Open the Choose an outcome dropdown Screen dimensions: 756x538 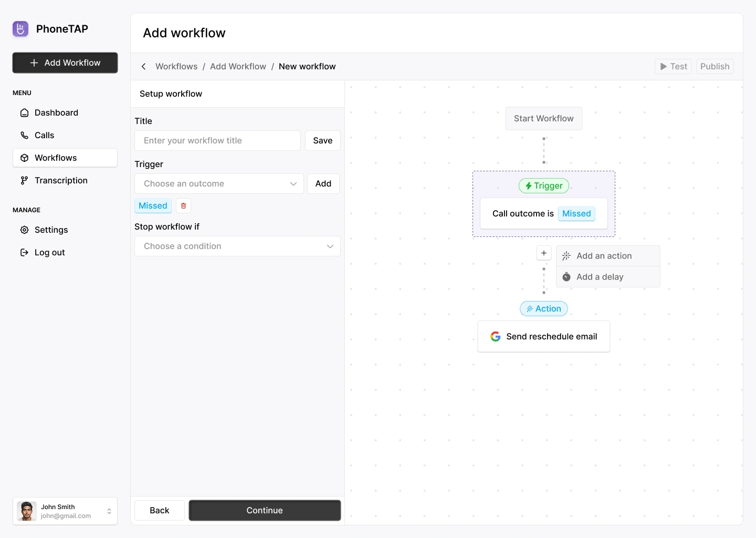(219, 184)
